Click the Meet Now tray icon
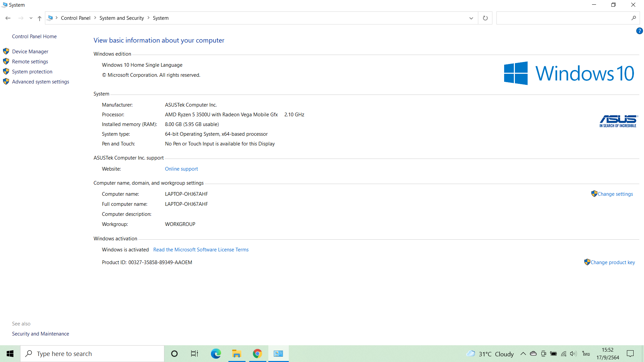The image size is (644, 362). click(544, 354)
